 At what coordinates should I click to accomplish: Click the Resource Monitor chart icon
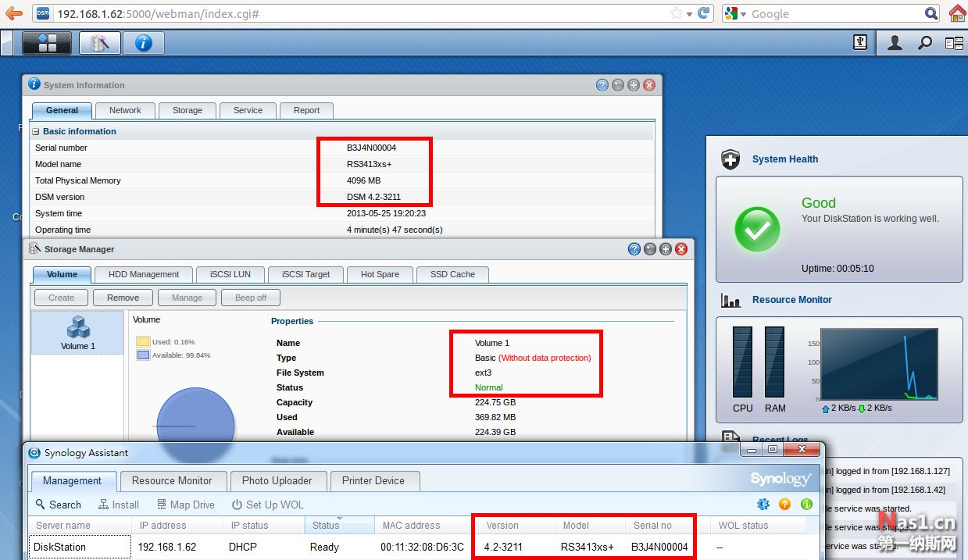[730, 300]
